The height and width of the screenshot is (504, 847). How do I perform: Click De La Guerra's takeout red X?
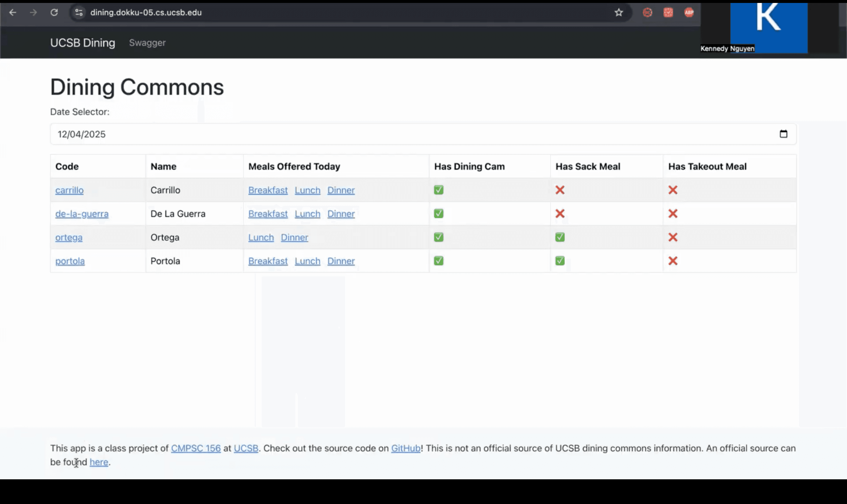pos(672,213)
